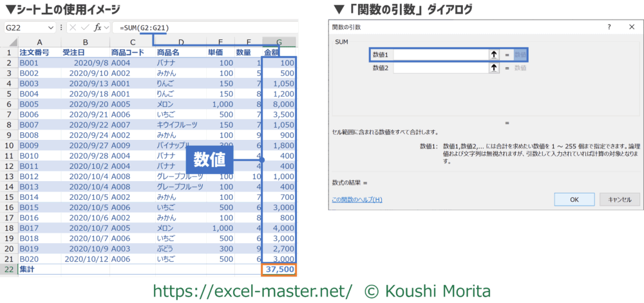Collapse dialog using 数値1 range selector arrow
644x303 pixels.
(493, 55)
